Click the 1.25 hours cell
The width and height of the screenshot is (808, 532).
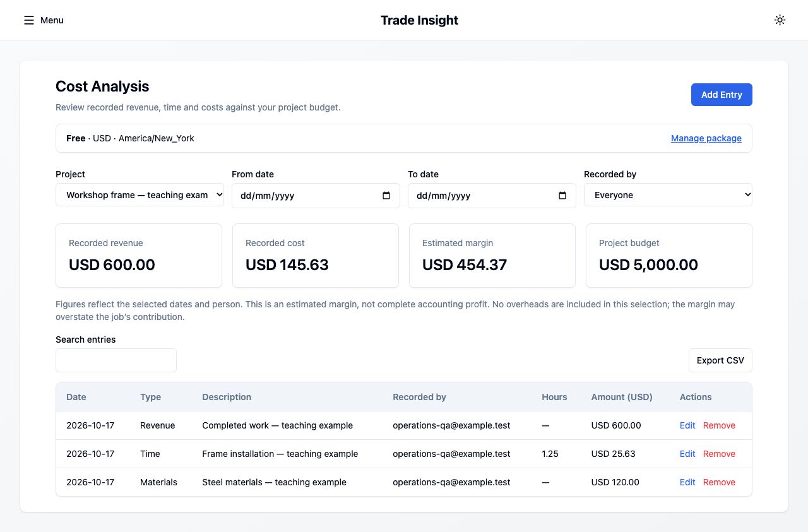point(550,454)
